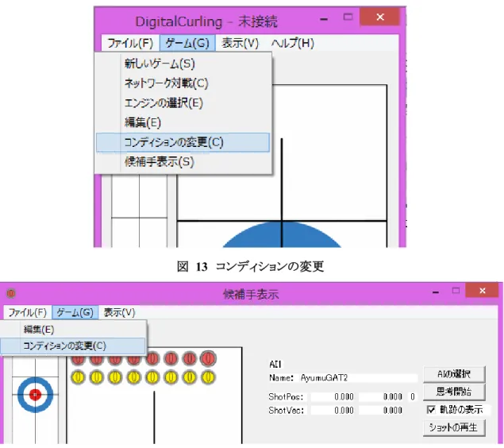Viewport: 504px width, 448px height.
Task: Open ファイル(F) menu in 候補手表示 window
Action: (x=28, y=312)
